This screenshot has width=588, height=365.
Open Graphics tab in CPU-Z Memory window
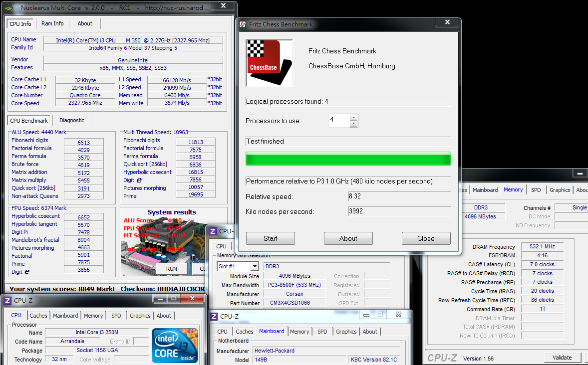560,190
